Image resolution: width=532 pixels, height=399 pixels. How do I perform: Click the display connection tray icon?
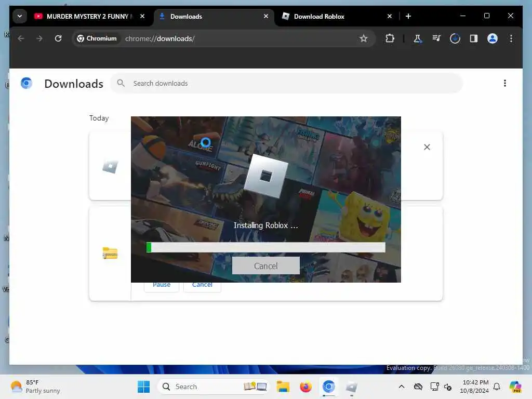point(434,387)
